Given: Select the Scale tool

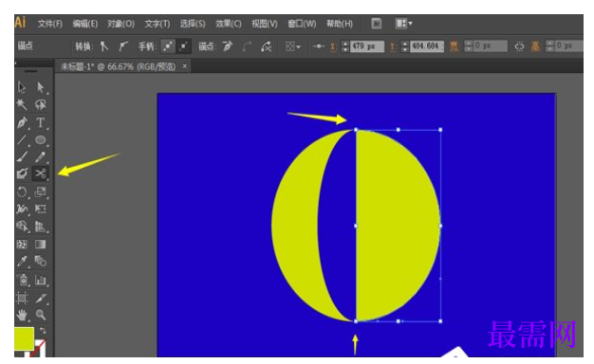Looking at the screenshot, I should [x=40, y=191].
